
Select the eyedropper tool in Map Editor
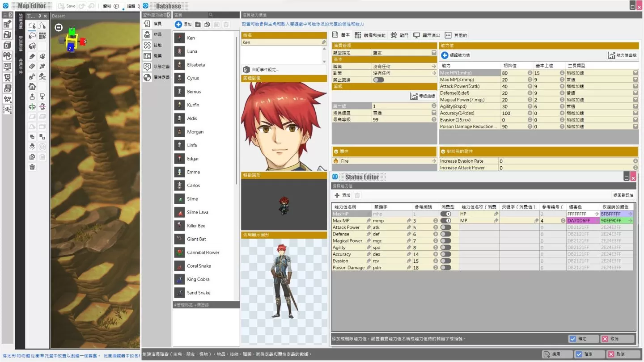[42, 66]
